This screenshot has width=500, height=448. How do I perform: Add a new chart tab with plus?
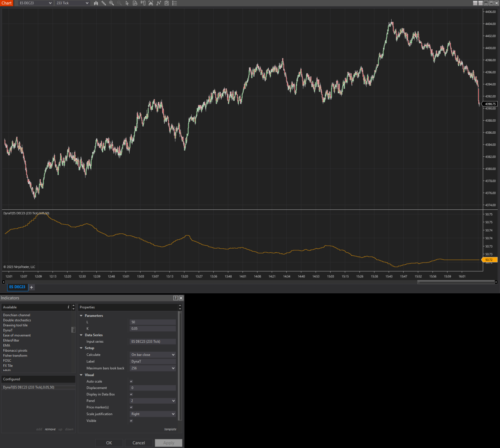31,287
